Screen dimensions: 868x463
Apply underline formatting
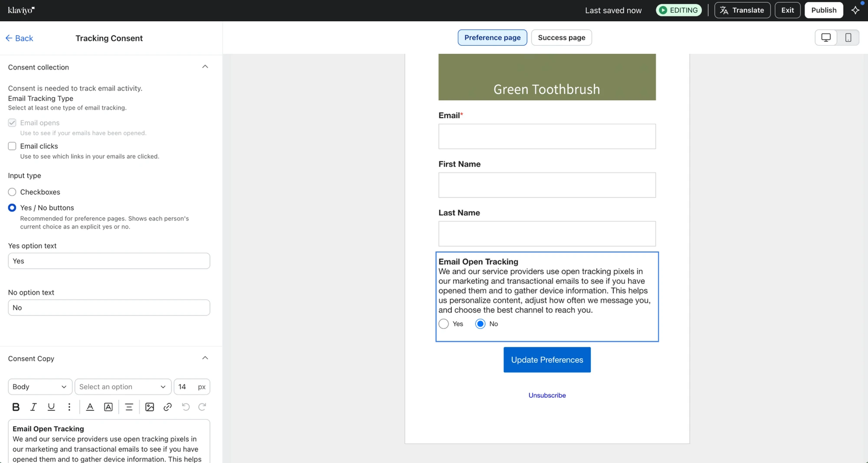tap(51, 407)
